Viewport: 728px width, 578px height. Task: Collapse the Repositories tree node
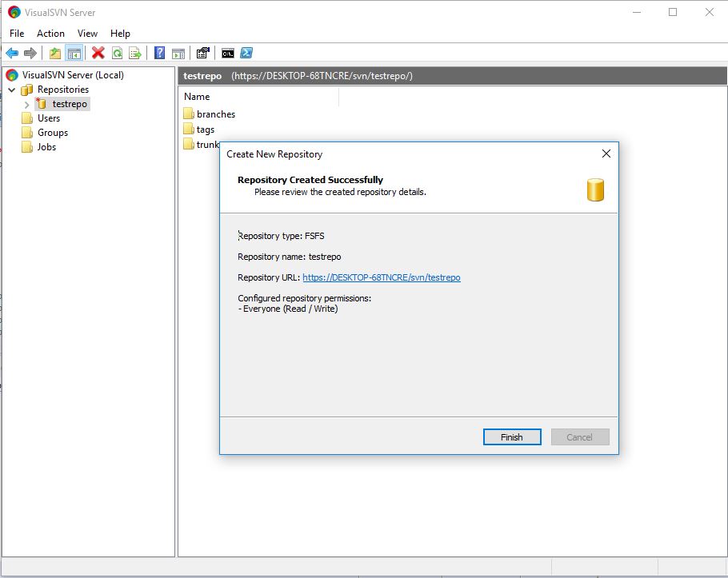click(11, 89)
